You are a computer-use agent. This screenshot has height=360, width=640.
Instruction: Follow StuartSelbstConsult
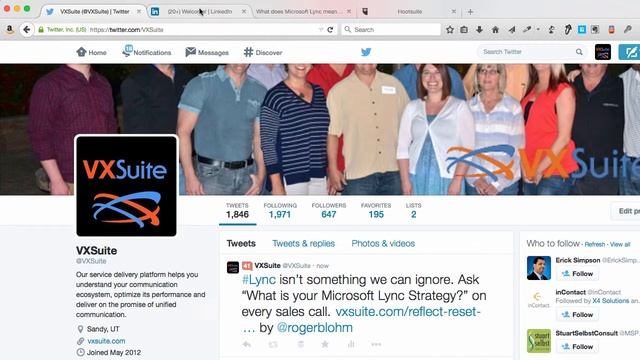578,347
